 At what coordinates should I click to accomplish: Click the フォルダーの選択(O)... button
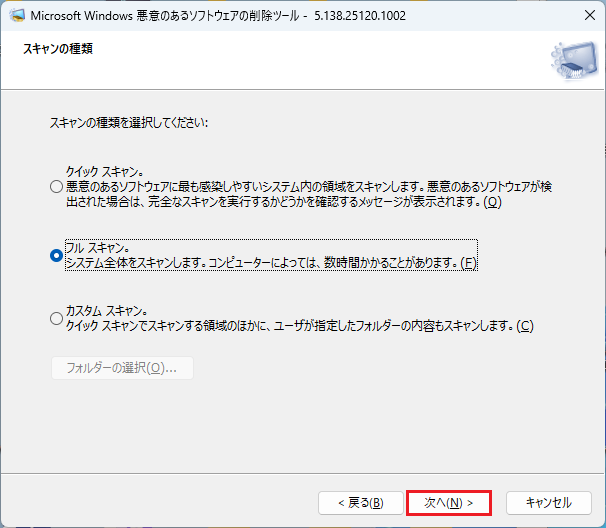122,367
